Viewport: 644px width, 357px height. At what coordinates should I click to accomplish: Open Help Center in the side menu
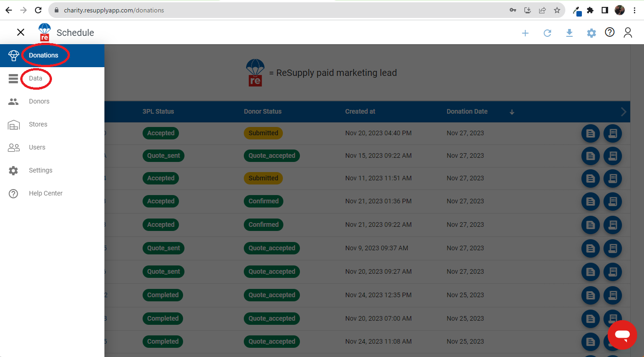[x=52, y=194]
